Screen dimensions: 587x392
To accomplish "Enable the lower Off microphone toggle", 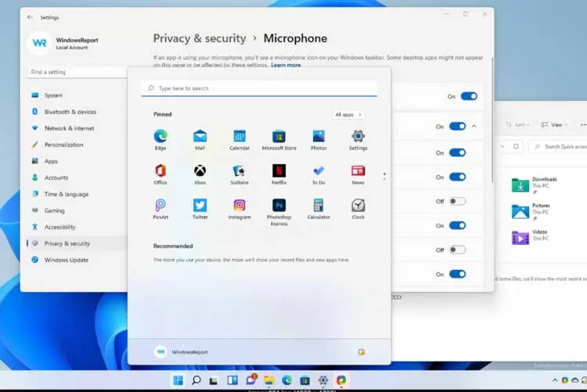I will tap(458, 250).
